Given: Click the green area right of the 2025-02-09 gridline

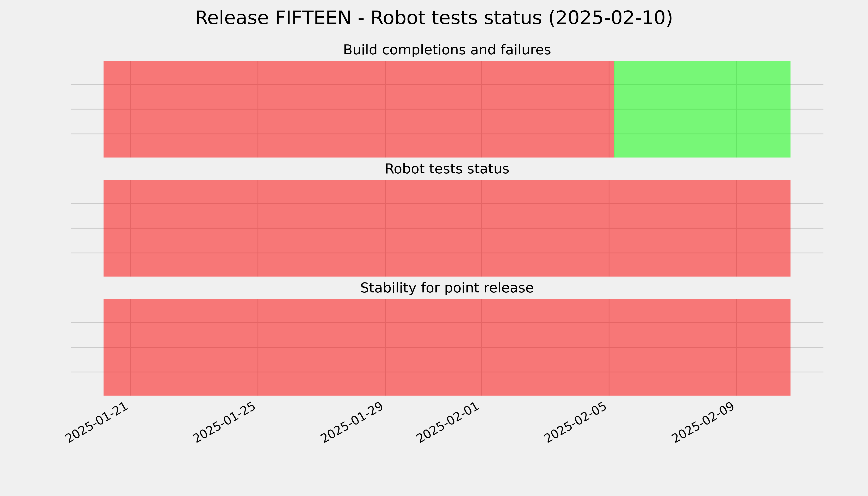Looking at the screenshot, I should pyautogui.click(x=763, y=109).
